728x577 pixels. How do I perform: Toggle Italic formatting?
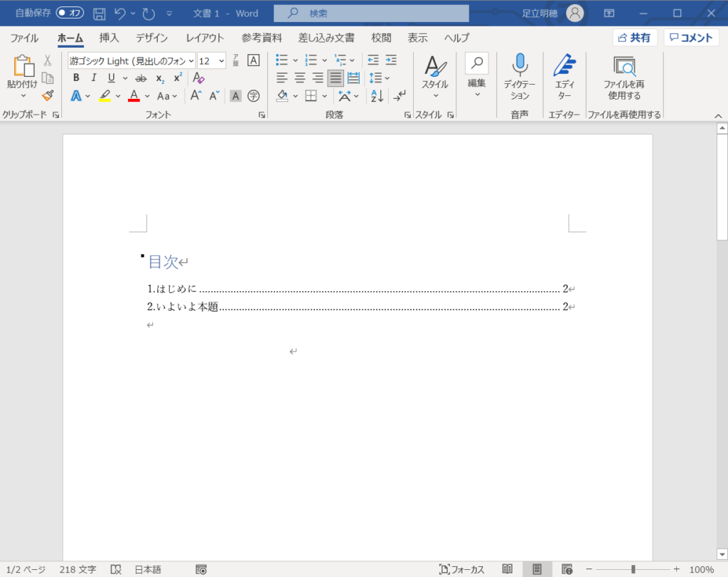click(x=94, y=78)
